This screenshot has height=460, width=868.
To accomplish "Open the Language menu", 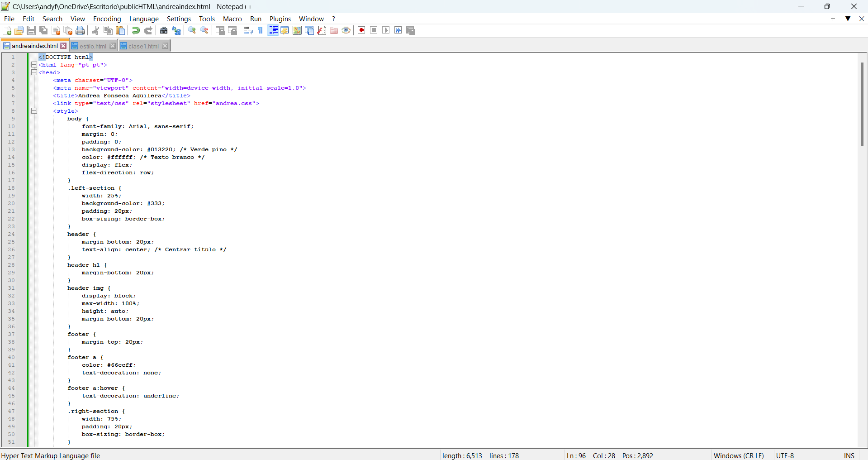I will point(144,19).
